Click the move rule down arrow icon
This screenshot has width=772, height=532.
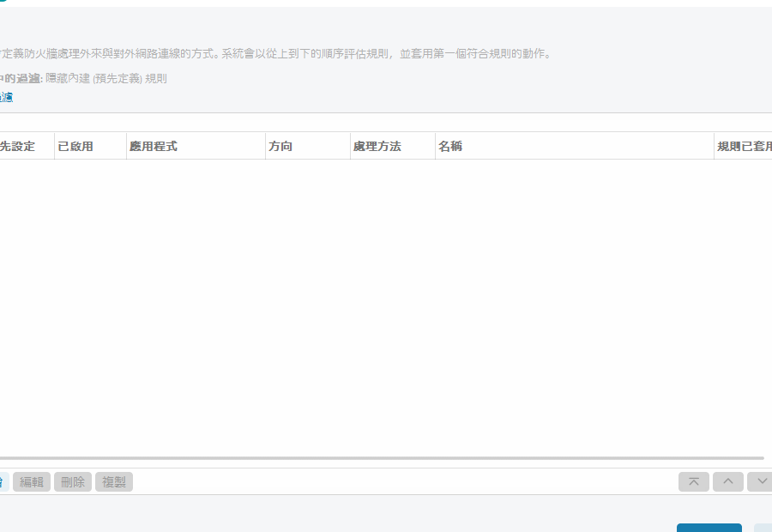760,481
